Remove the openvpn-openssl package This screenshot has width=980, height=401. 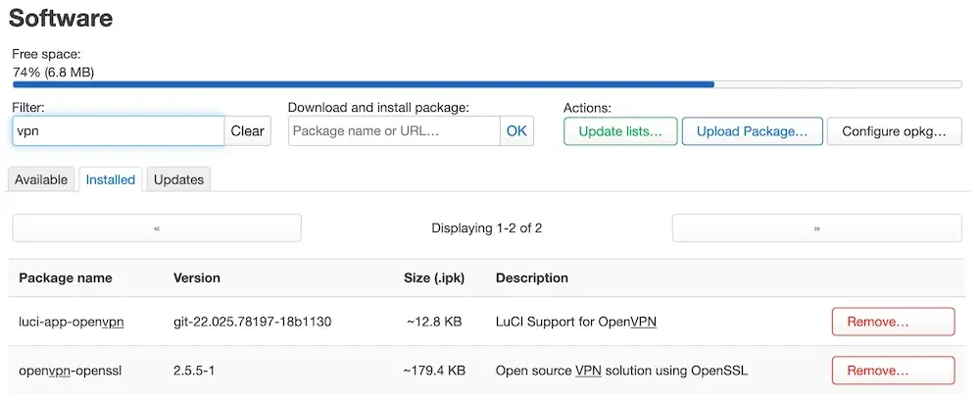(x=893, y=371)
